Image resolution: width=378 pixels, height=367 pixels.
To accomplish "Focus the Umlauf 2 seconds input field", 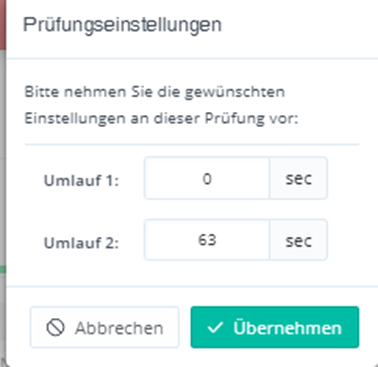I will click(x=207, y=240).
